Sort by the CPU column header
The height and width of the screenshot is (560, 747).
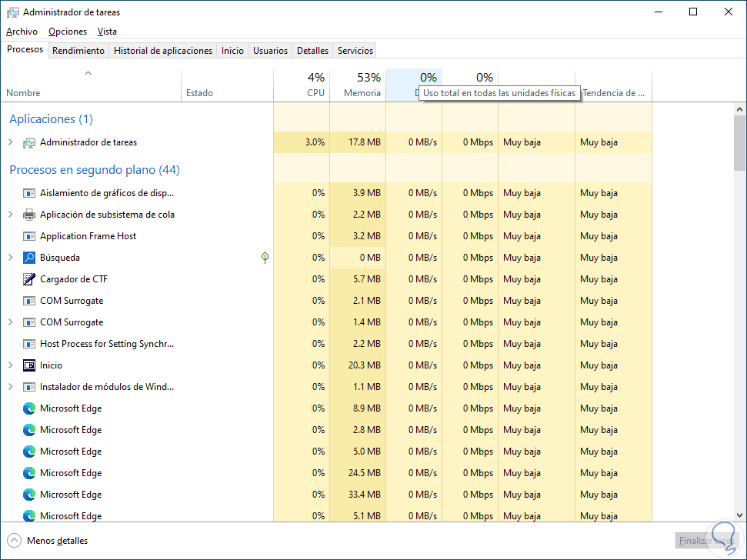302,85
